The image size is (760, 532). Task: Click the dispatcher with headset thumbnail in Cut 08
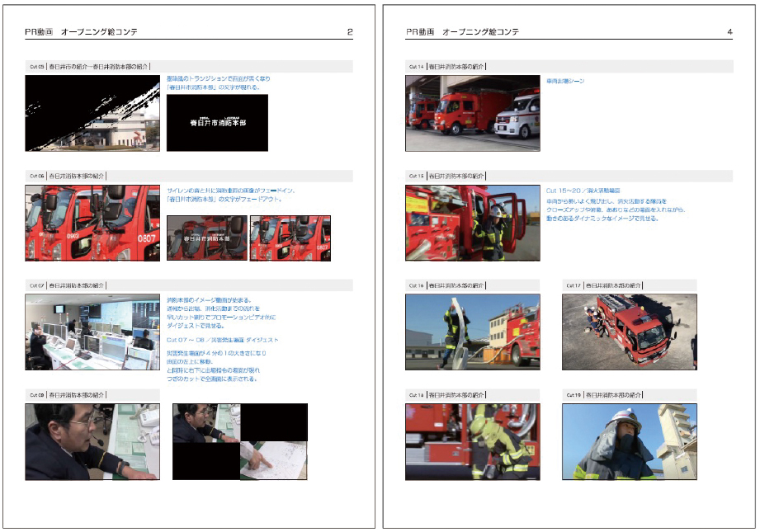point(92,441)
